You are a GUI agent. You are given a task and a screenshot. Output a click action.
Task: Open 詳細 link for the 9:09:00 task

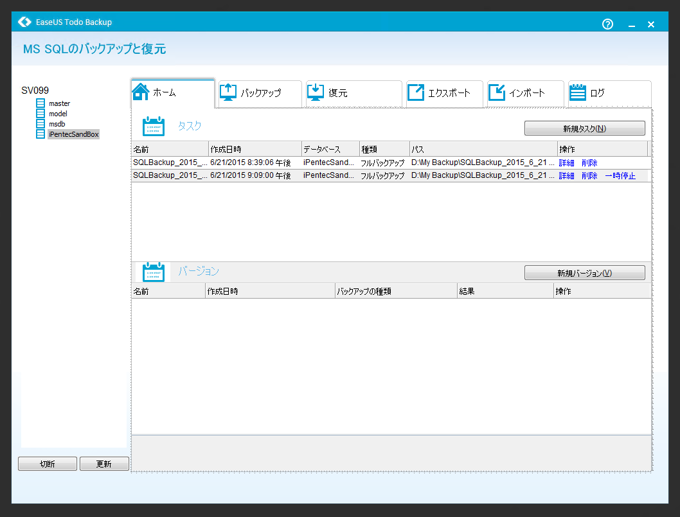(566, 176)
